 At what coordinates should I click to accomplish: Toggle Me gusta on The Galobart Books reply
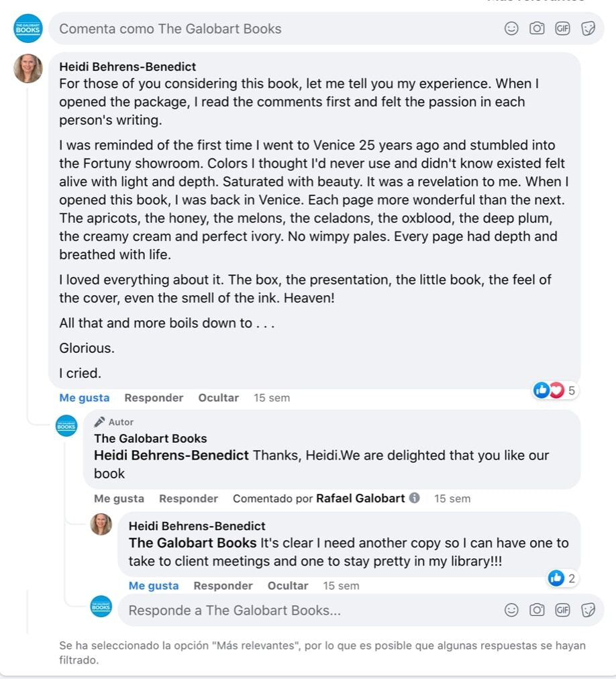[x=119, y=499]
